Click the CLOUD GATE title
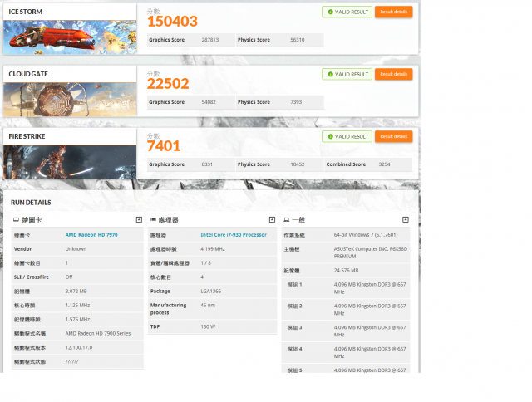Image resolution: width=532 pixels, height=402 pixels. point(28,74)
